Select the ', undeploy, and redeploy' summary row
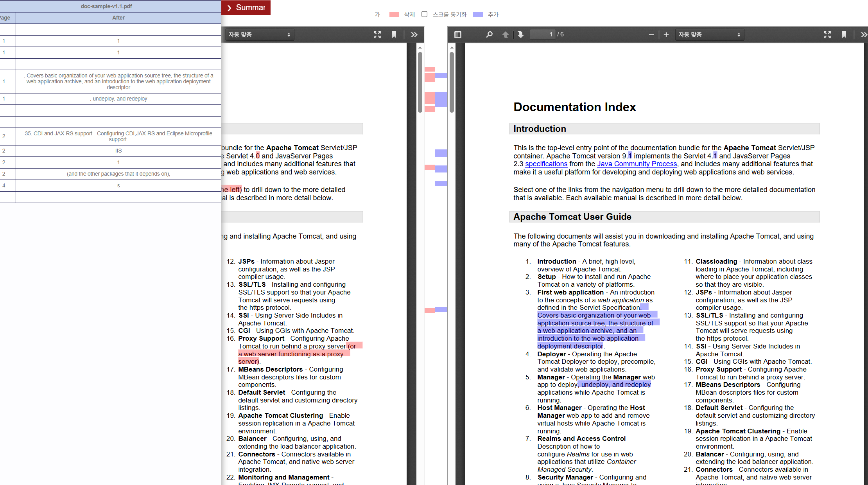 coord(111,99)
